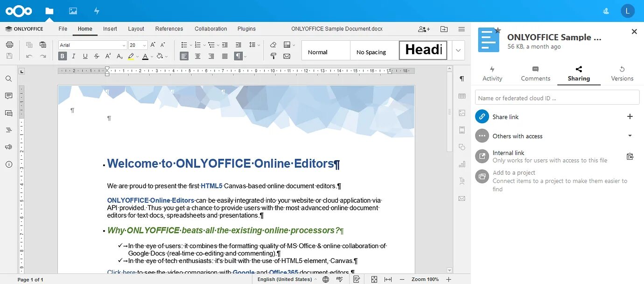Click the Print document icon
The height and width of the screenshot is (284, 644).
coord(9,45)
